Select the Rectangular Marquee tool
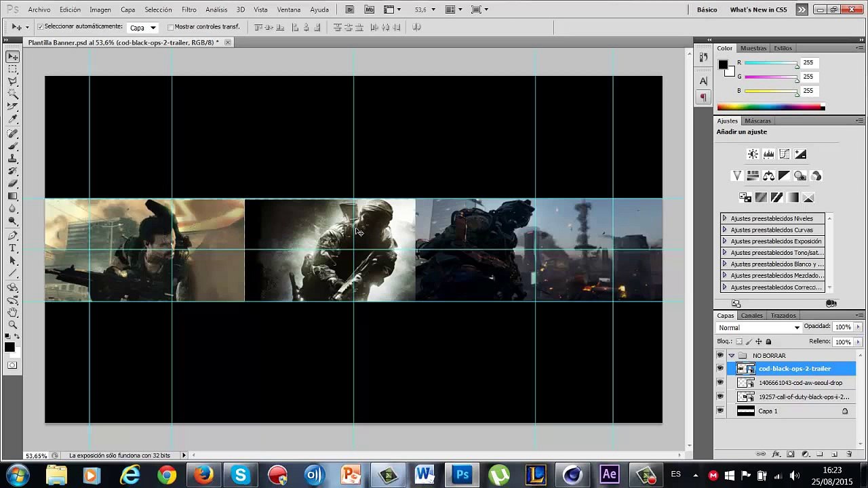Screen dimensions: 868x488 [x=13, y=69]
